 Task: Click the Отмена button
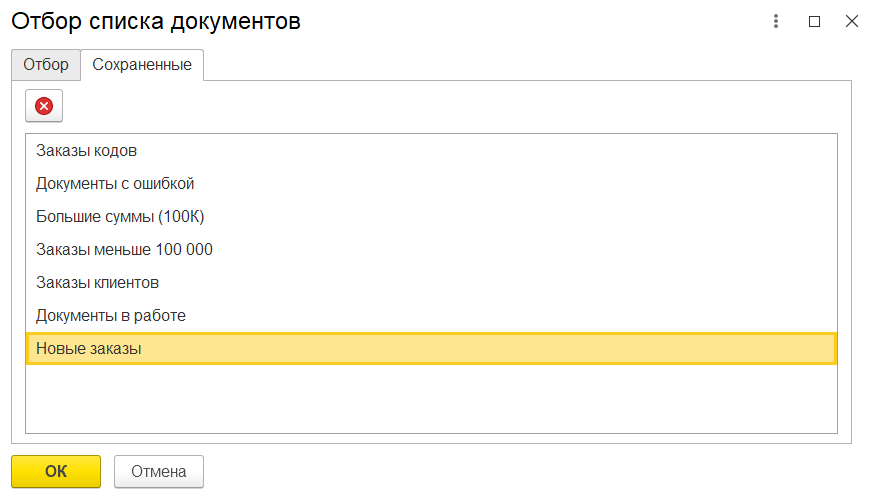point(159,472)
